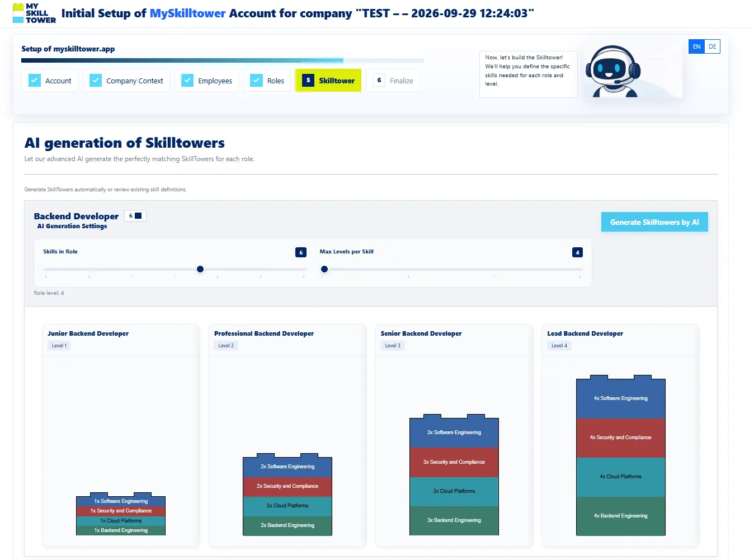Open the Finalize step
This screenshot has width=754, height=560.
coord(393,81)
